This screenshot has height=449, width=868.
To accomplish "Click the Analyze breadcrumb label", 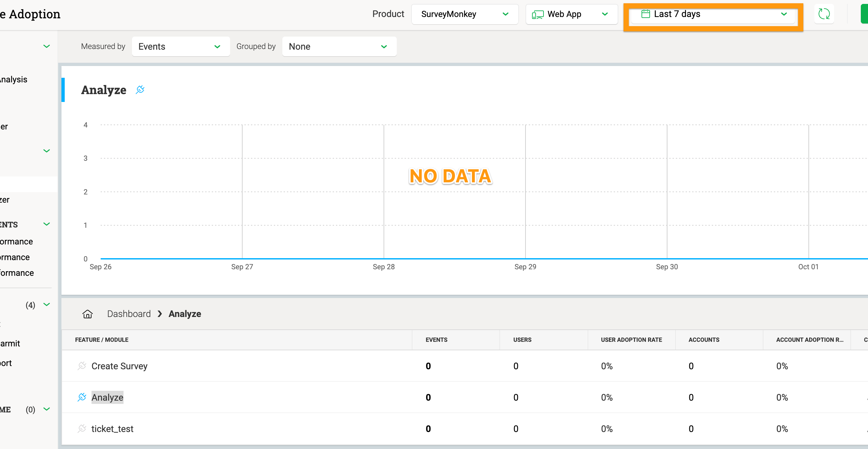I will tap(185, 314).
